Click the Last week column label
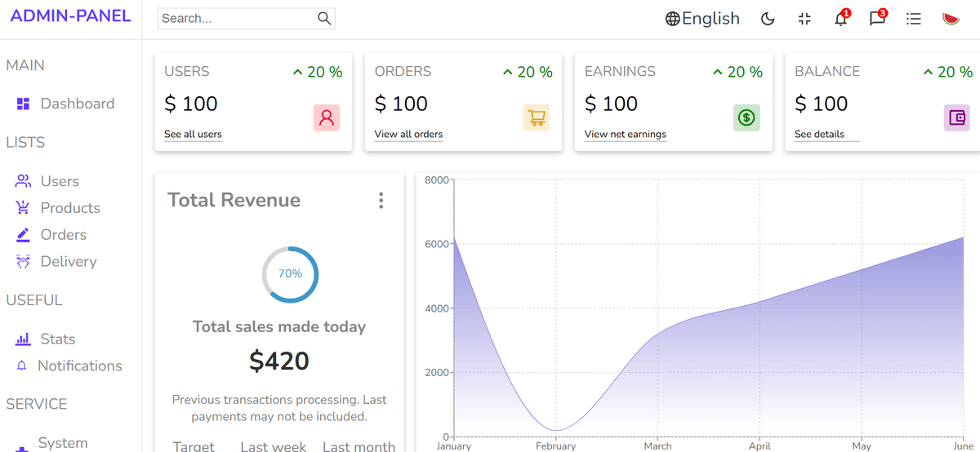The width and height of the screenshot is (980, 452). click(x=273, y=446)
